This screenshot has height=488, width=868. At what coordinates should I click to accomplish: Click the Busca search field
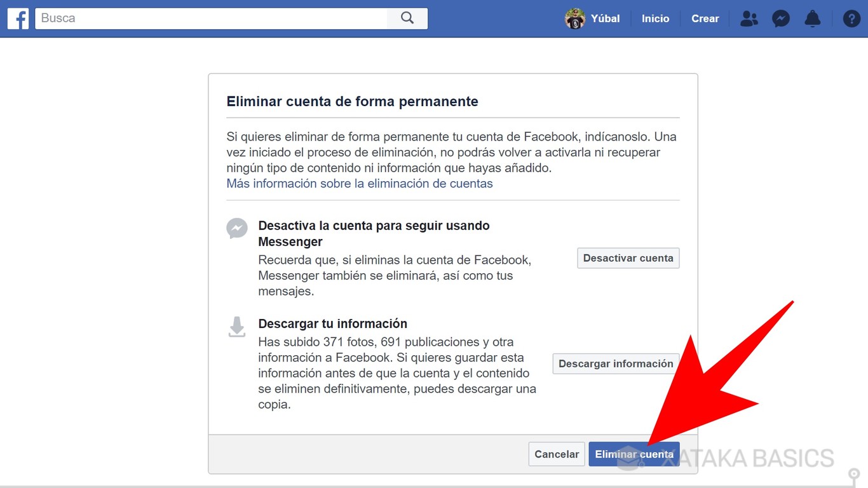[212, 18]
